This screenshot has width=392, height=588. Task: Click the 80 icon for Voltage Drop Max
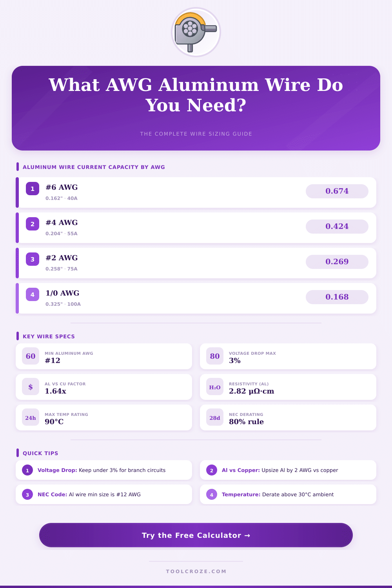pos(215,356)
